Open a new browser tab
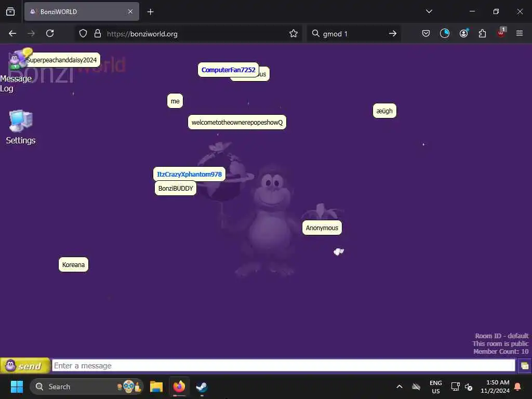Viewport: 532px width, 399px height. 150,12
